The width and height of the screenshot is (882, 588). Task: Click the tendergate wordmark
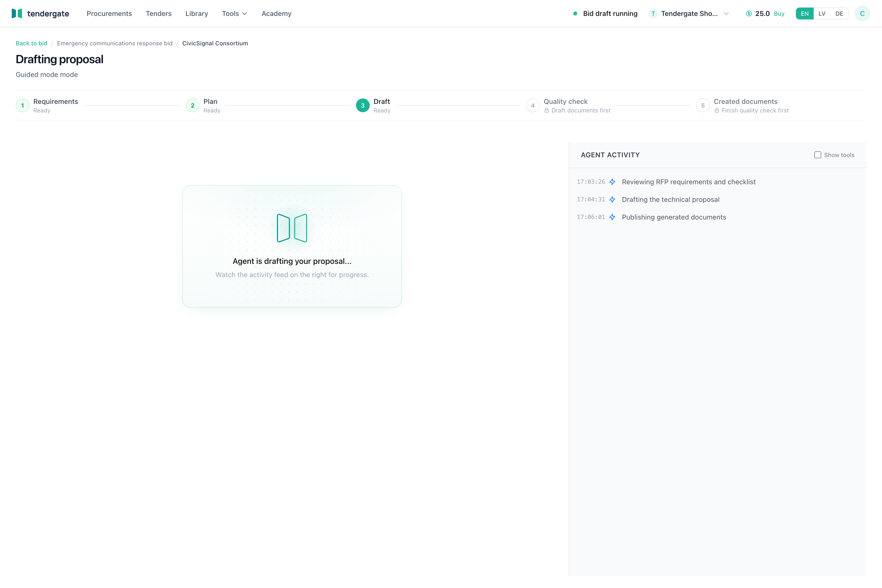point(48,13)
